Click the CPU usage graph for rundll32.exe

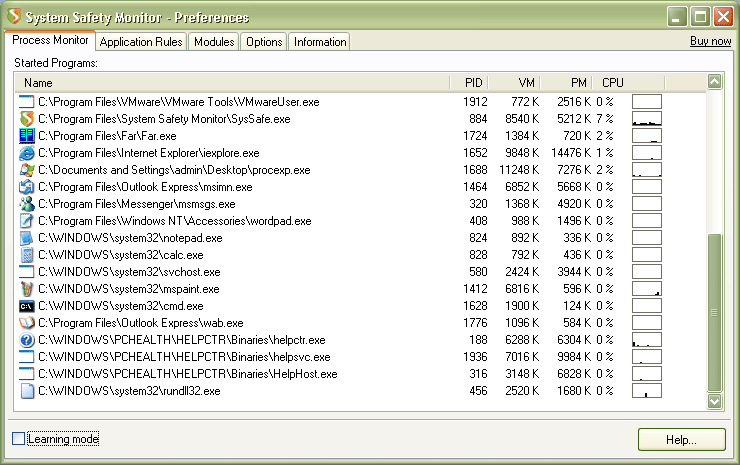click(x=647, y=390)
